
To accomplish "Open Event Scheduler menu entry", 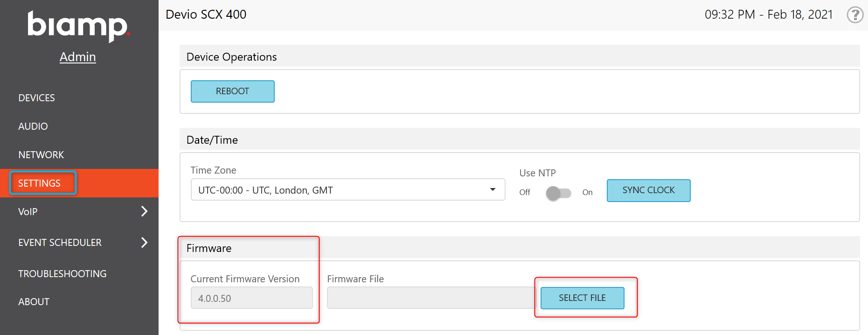I will 60,243.
